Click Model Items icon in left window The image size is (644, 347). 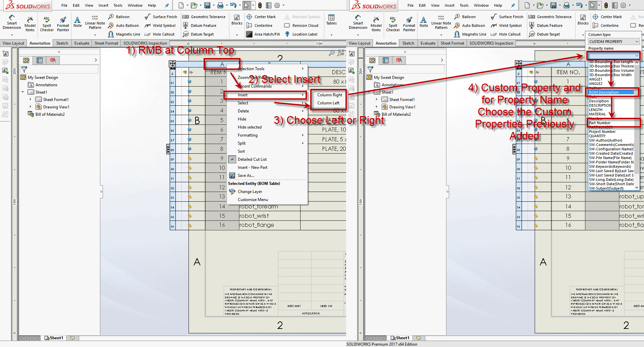[30, 23]
